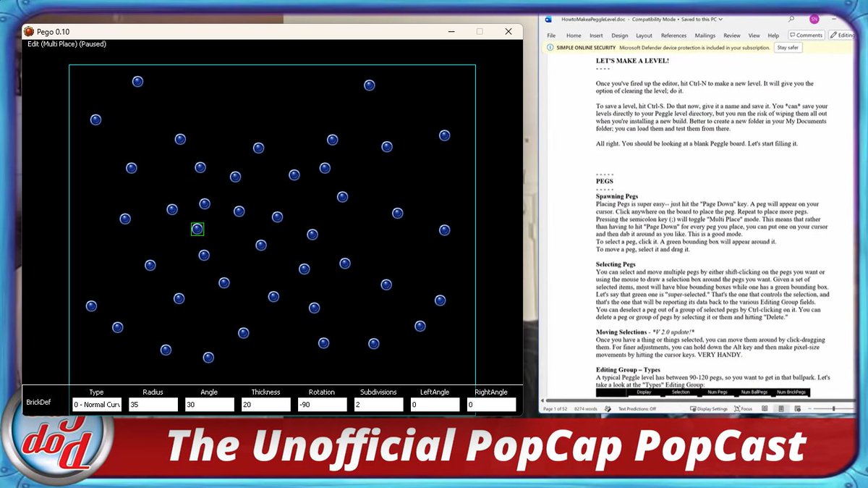The image size is (868, 488).
Task: Switch to the Layout tab in Word
Action: 644,35
